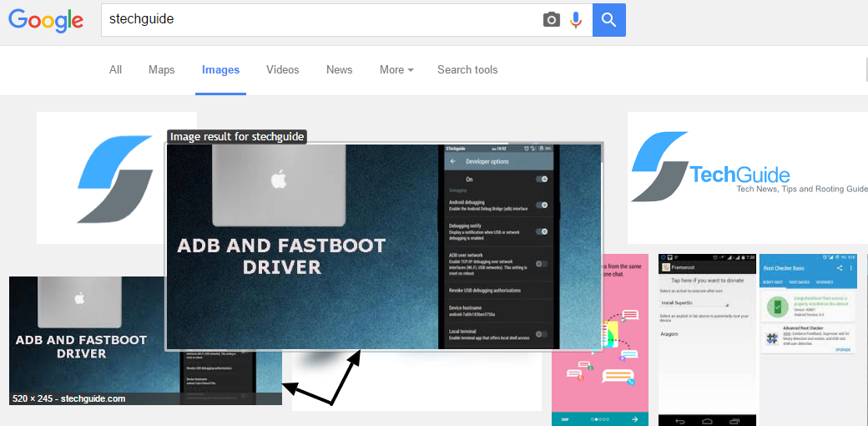Toggle the Developer options On switch
This screenshot has height=426, width=868.
point(542,179)
